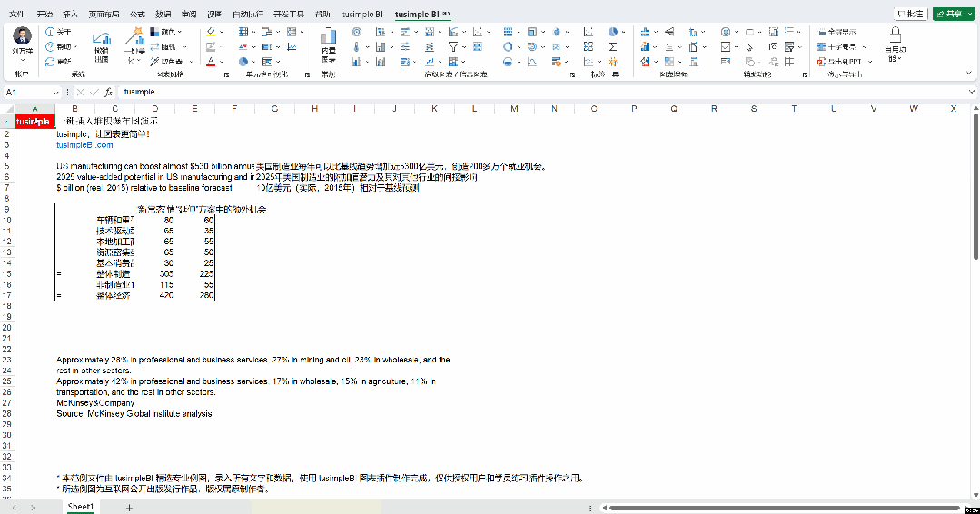The image size is (980, 514).
Task: Open the 导出到PPT dropdown arrow
Action: coord(870,62)
